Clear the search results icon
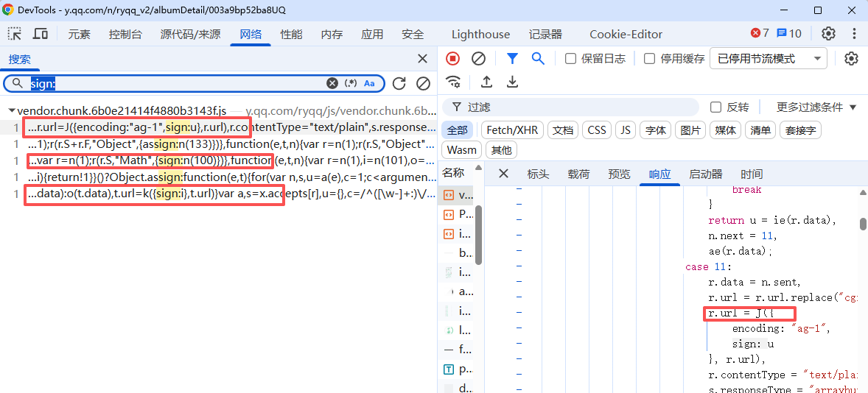Viewport: 868px width, 393px height. pos(423,83)
